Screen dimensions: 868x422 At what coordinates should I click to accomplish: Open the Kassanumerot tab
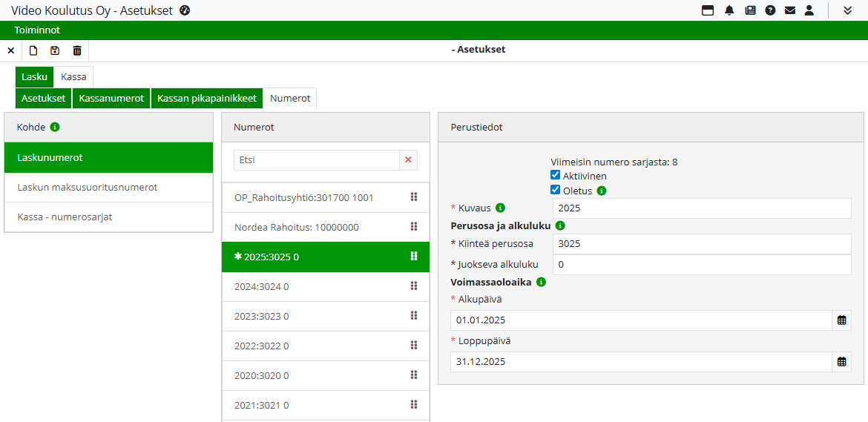[111, 99]
